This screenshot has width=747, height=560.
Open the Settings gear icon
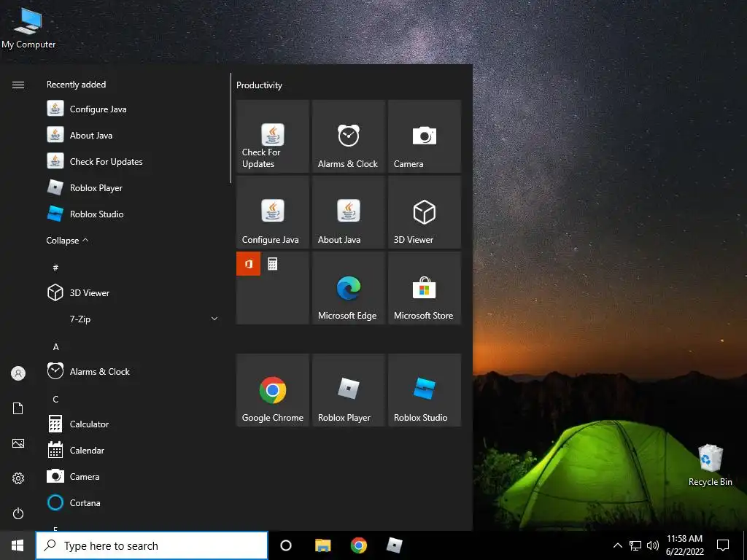point(18,478)
